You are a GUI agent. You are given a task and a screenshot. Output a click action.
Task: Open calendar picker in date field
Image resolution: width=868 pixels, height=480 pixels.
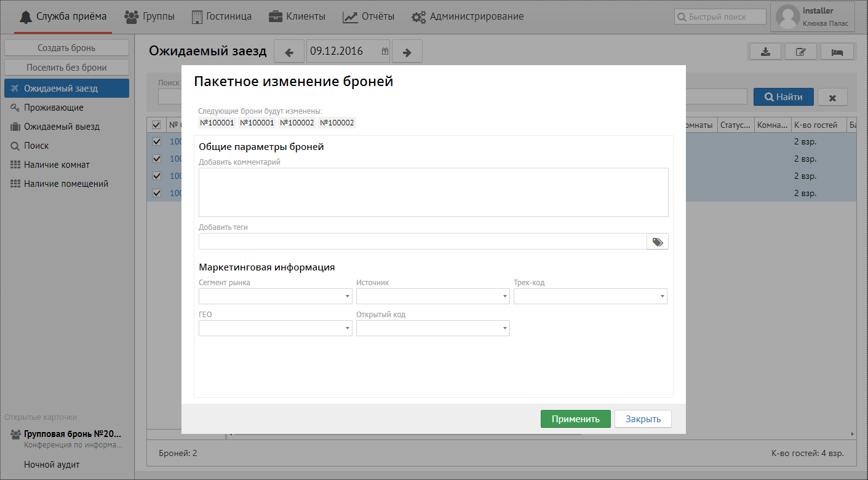385,52
